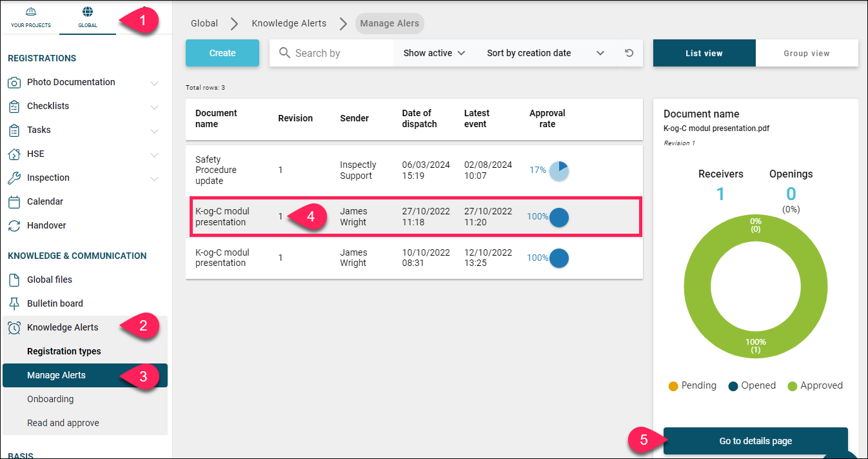
Task: Toggle the Opened legend item
Action: (752, 385)
